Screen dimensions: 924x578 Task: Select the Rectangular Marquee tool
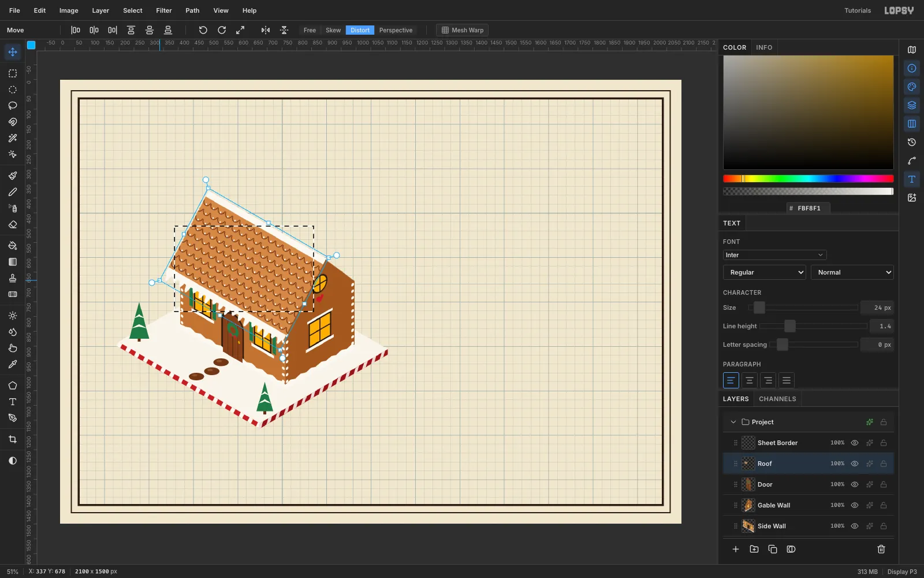13,73
